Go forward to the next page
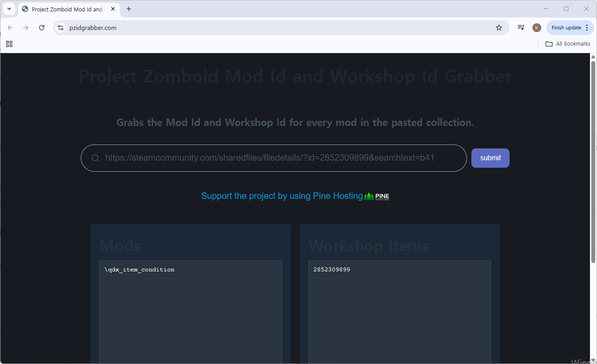597x364 pixels. 26,28
